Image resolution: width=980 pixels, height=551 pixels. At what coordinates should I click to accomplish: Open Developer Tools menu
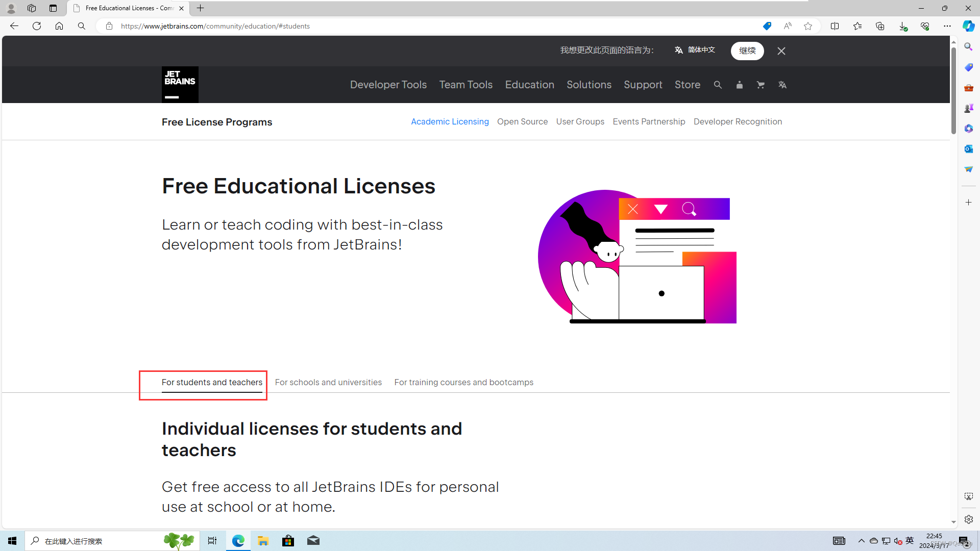(x=388, y=85)
